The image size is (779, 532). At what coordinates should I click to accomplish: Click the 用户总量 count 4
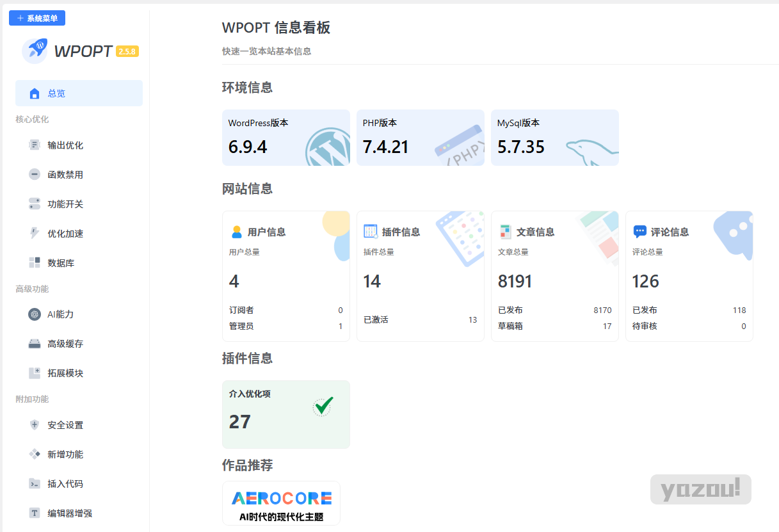pyautogui.click(x=234, y=282)
